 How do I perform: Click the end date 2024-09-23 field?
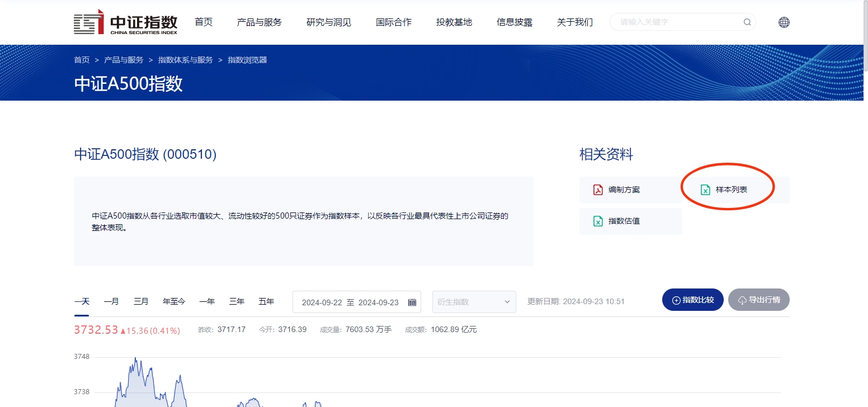[x=379, y=302]
